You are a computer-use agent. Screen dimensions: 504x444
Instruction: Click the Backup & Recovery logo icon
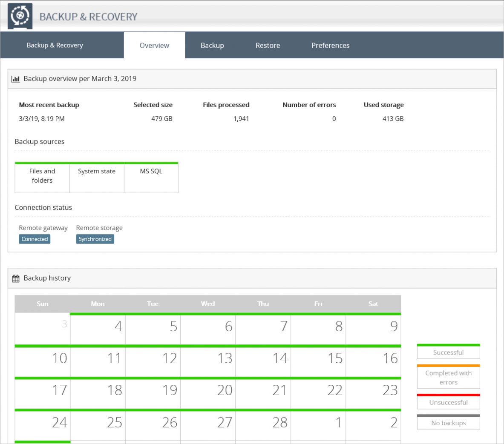[x=20, y=16]
